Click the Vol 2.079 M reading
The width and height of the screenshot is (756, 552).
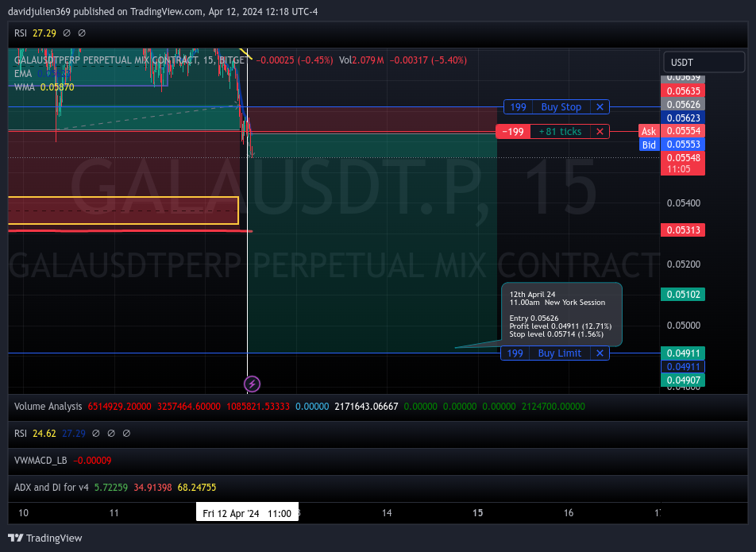pyautogui.click(x=361, y=60)
